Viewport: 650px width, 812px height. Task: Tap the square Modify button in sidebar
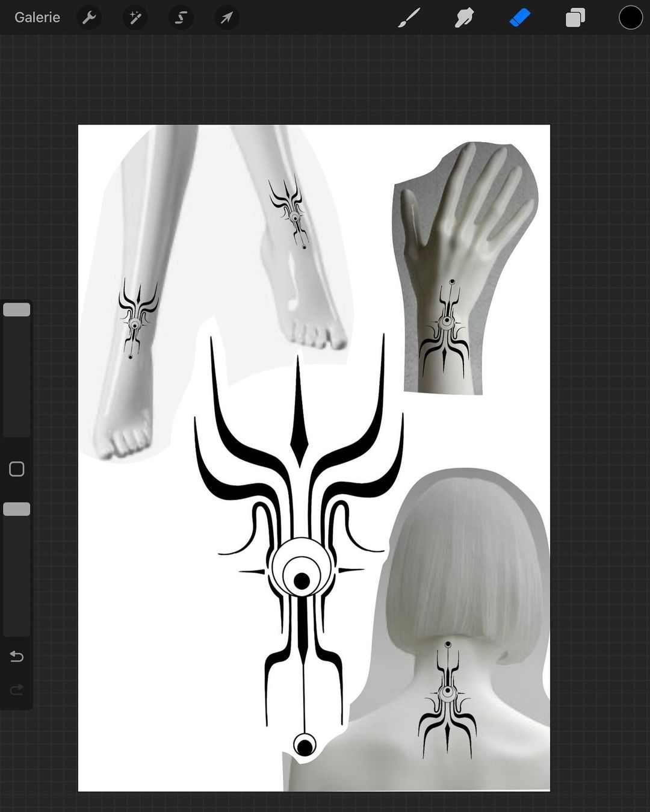(x=17, y=469)
